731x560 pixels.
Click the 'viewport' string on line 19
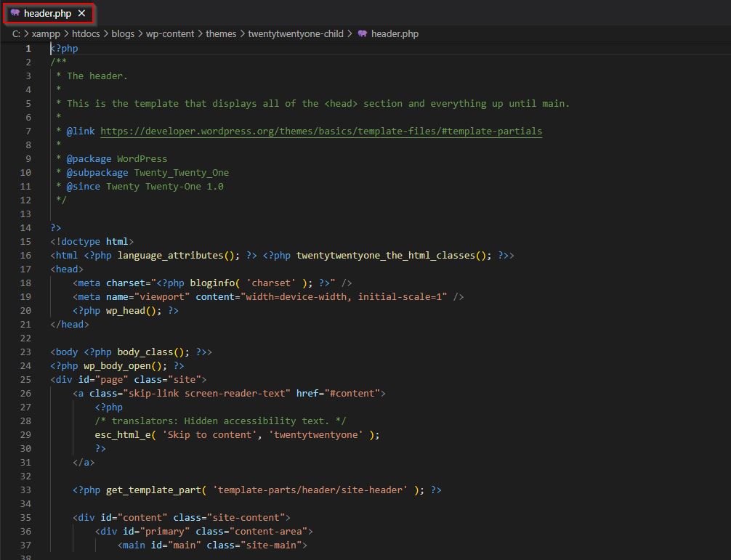(x=162, y=297)
